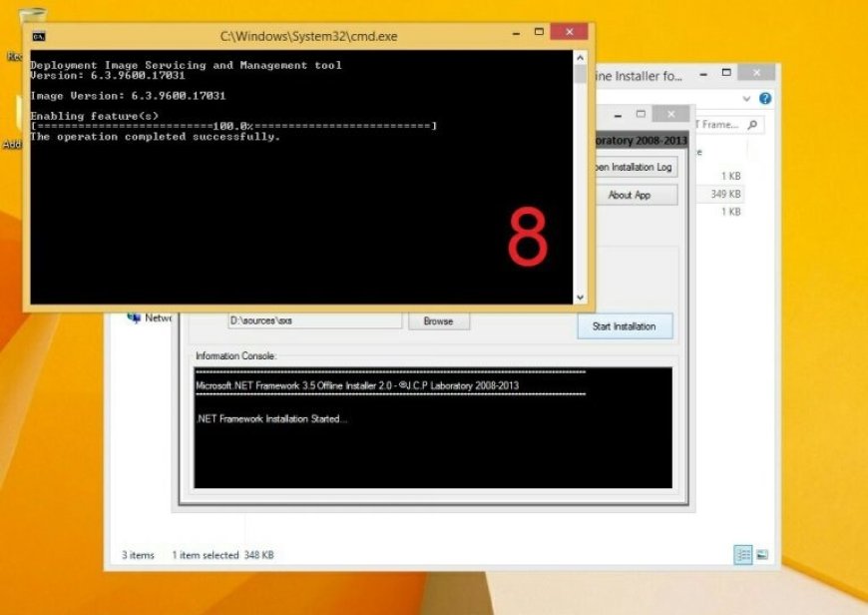Image resolution: width=868 pixels, height=615 pixels.
Task: Click the cmd scrollbar up arrow
Action: pyautogui.click(x=580, y=58)
